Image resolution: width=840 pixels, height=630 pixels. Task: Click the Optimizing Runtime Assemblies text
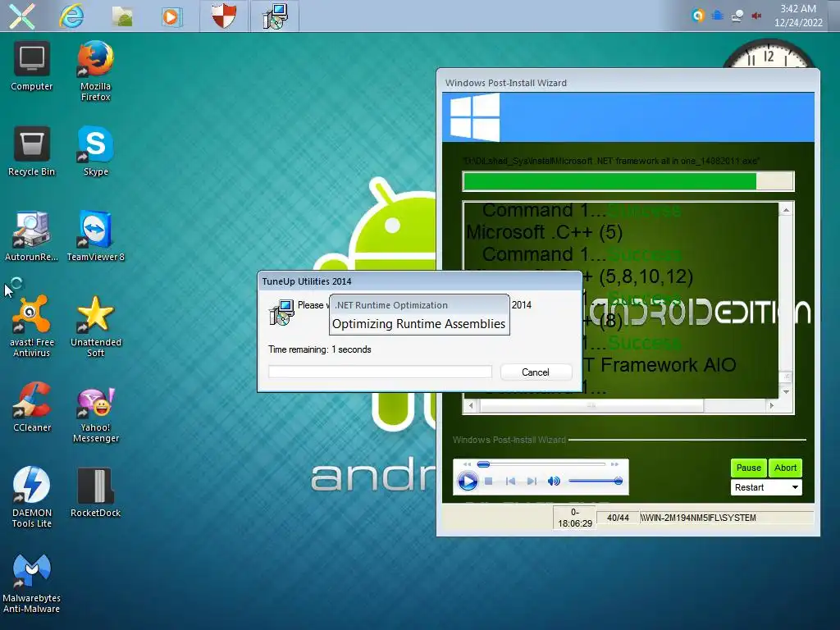418,324
